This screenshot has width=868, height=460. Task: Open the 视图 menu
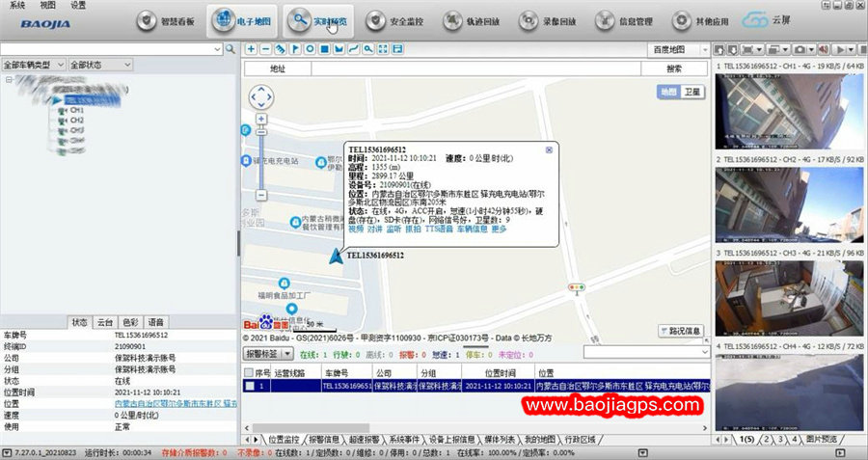point(47,5)
